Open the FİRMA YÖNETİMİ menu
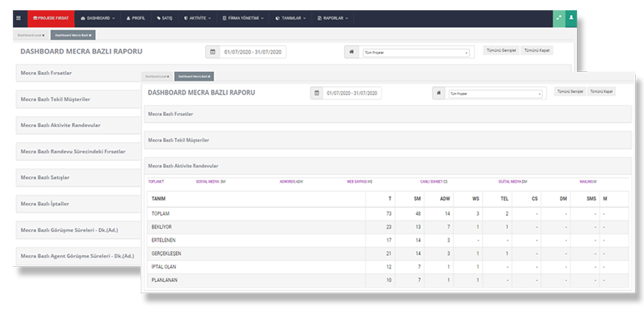The image size is (644, 315). tap(247, 18)
